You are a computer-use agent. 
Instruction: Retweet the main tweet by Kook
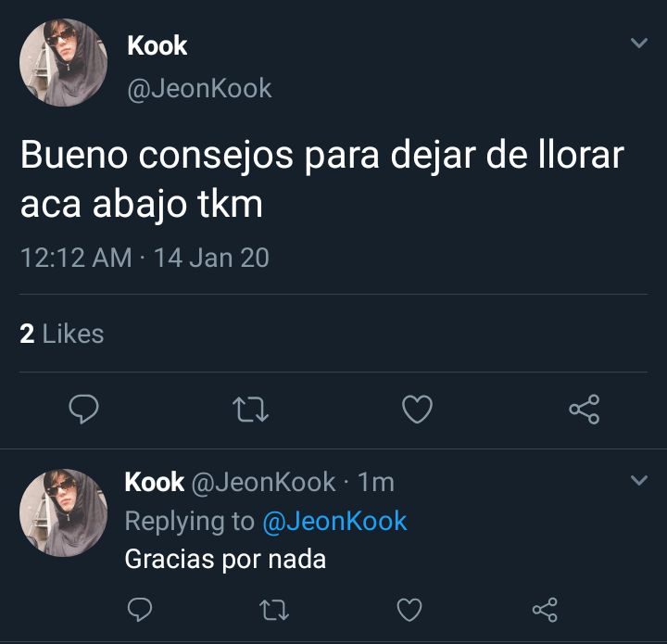tap(250, 409)
